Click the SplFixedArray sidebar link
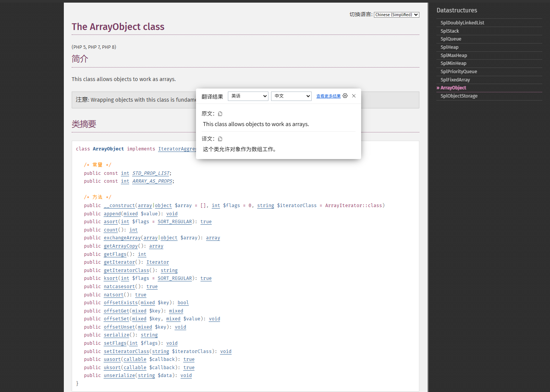The image size is (550, 392). 455,80
